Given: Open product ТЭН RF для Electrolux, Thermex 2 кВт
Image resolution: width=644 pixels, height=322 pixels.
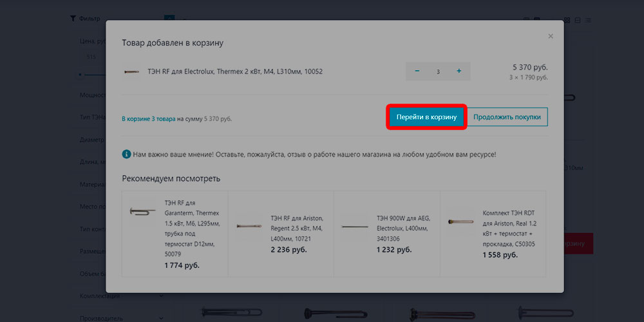Looking at the screenshot, I should pyautogui.click(x=235, y=71).
